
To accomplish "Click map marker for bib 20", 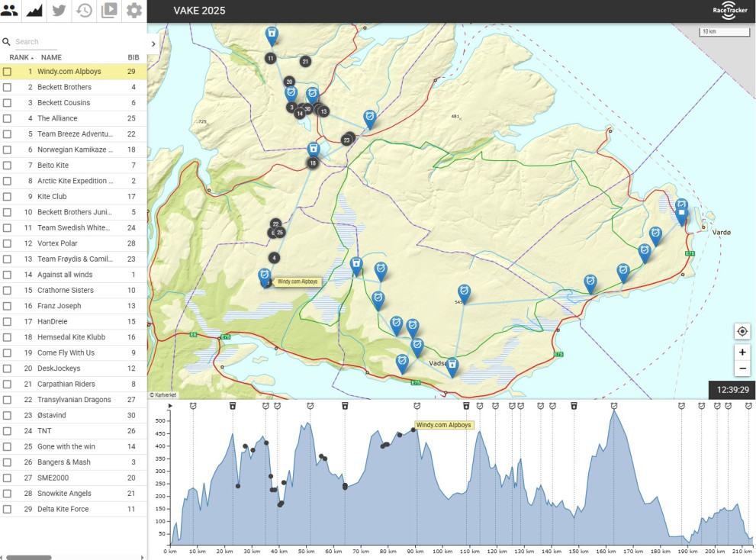I will [289, 82].
